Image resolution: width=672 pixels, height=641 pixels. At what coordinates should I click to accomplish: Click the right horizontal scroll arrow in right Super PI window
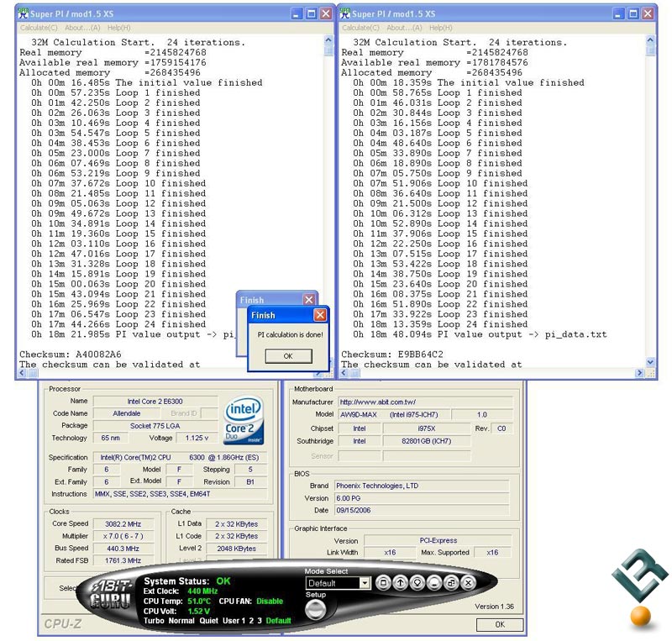[639, 373]
